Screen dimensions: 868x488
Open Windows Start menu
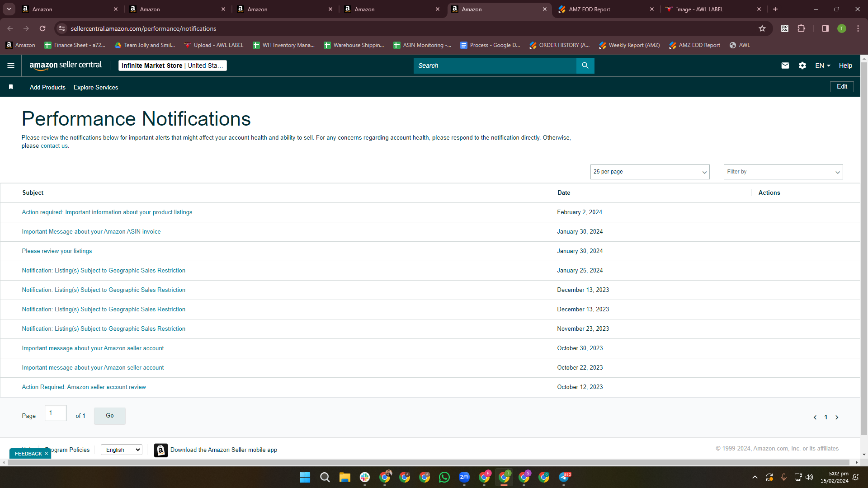(305, 477)
